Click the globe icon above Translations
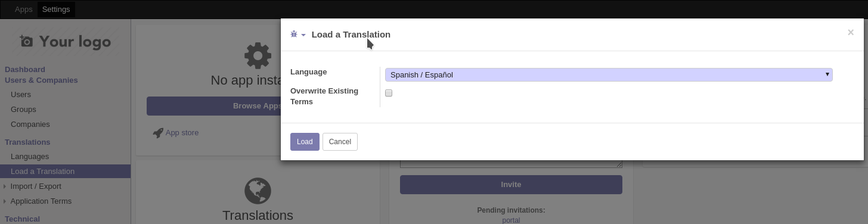 click(258, 191)
